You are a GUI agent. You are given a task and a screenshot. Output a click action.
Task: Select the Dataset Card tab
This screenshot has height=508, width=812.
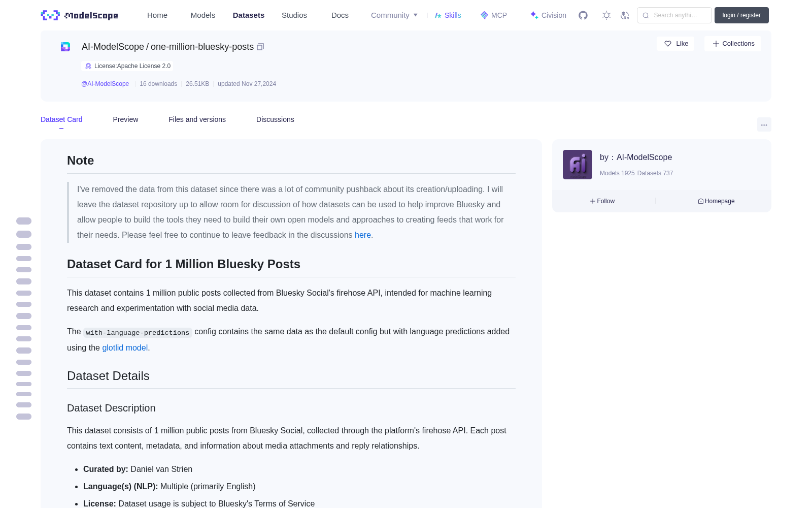[x=61, y=119]
